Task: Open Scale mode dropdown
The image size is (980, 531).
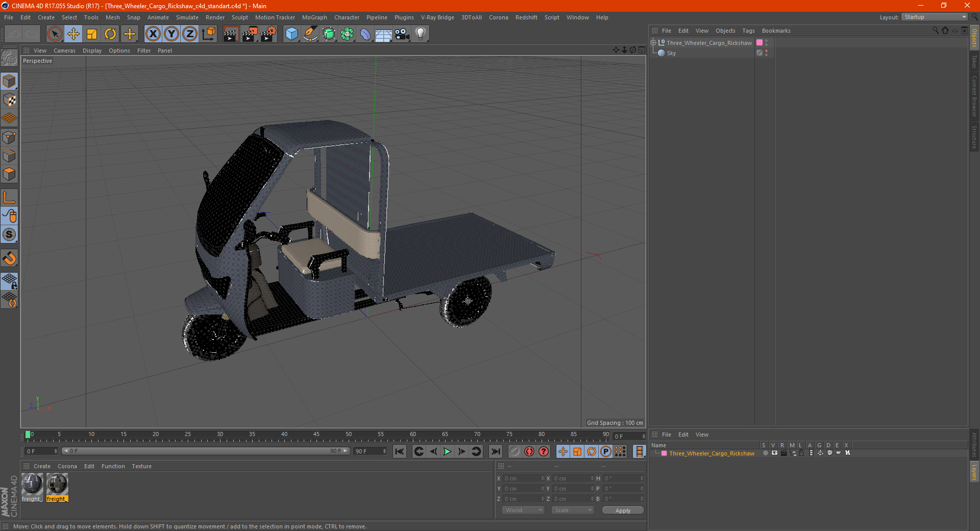Action: pyautogui.click(x=573, y=510)
